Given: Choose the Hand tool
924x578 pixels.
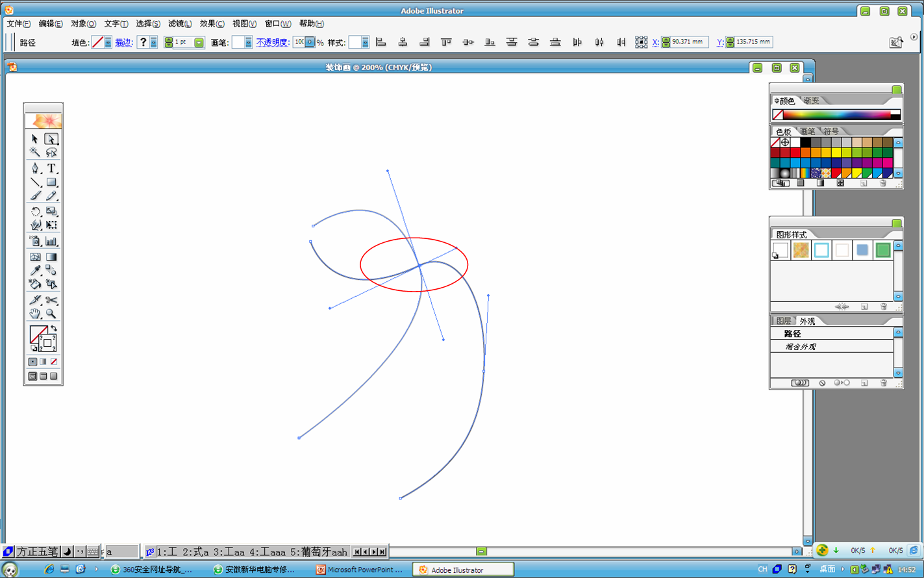Looking at the screenshot, I should (x=35, y=314).
